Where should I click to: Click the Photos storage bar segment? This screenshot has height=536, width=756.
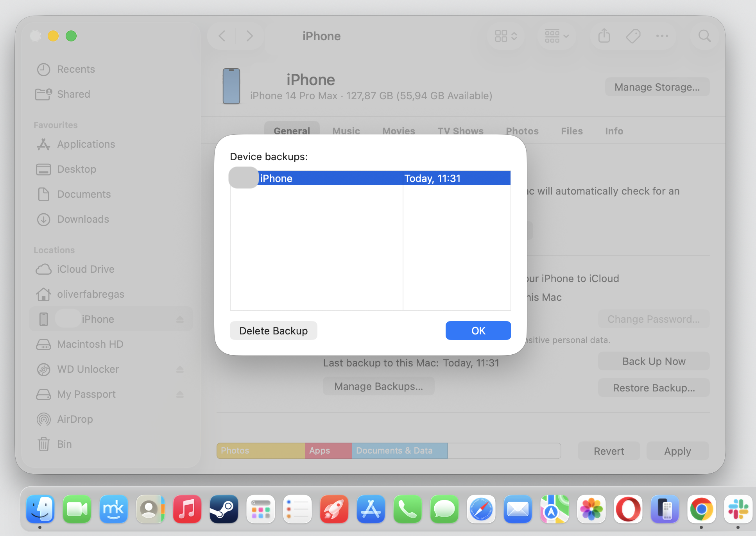pos(261,450)
